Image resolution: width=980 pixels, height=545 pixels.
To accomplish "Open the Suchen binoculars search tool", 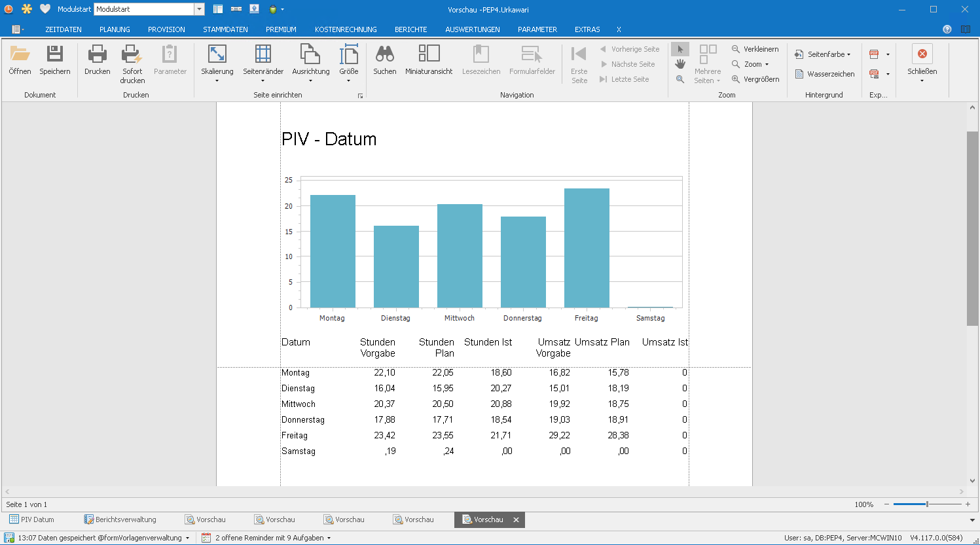I will click(384, 54).
